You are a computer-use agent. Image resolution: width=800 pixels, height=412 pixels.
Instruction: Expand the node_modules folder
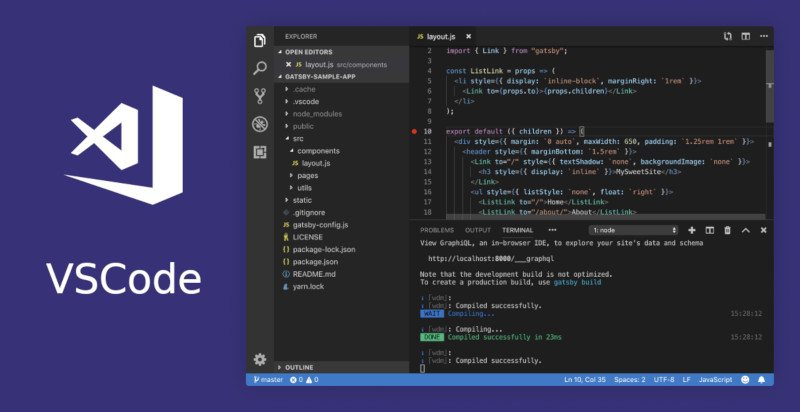point(314,113)
